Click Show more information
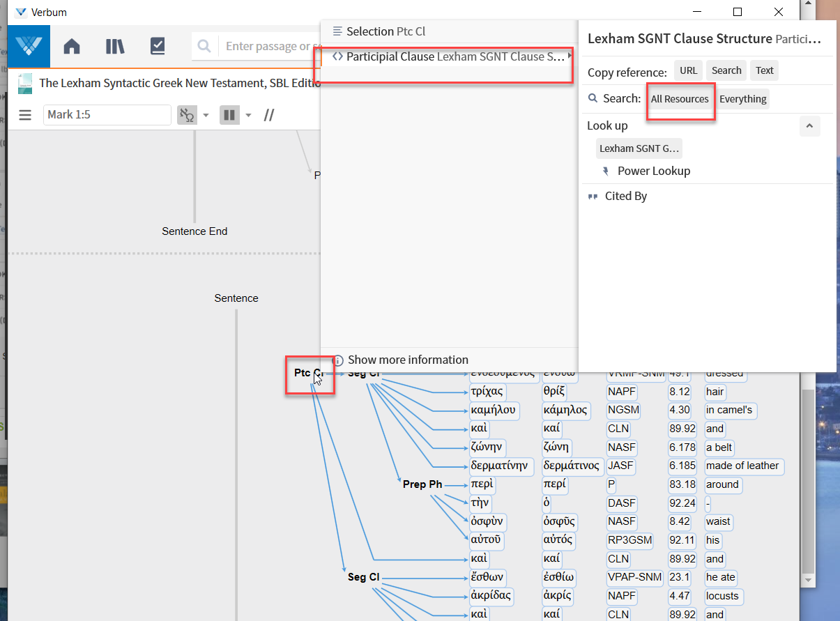 (408, 360)
